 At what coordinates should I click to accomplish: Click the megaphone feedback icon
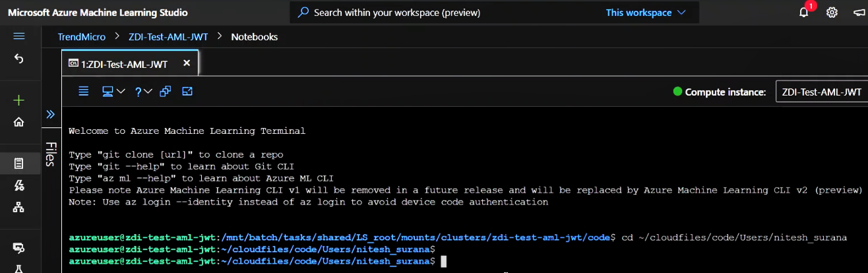pos(859,13)
